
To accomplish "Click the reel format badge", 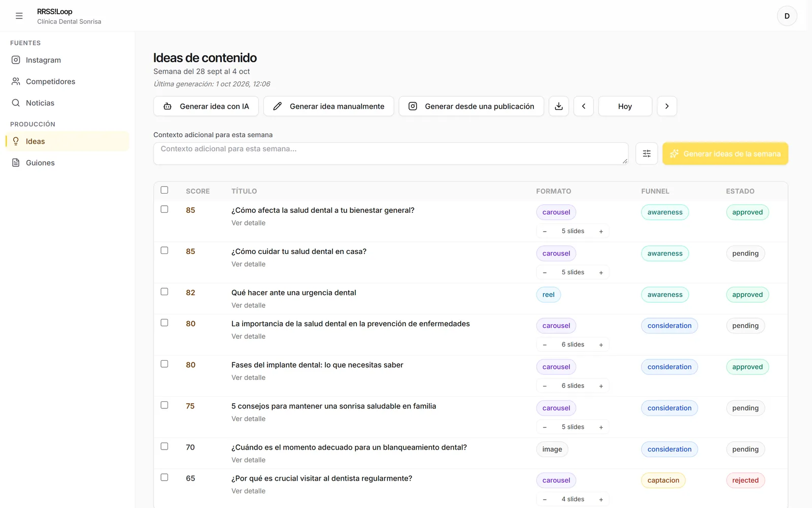I will 548,295.
